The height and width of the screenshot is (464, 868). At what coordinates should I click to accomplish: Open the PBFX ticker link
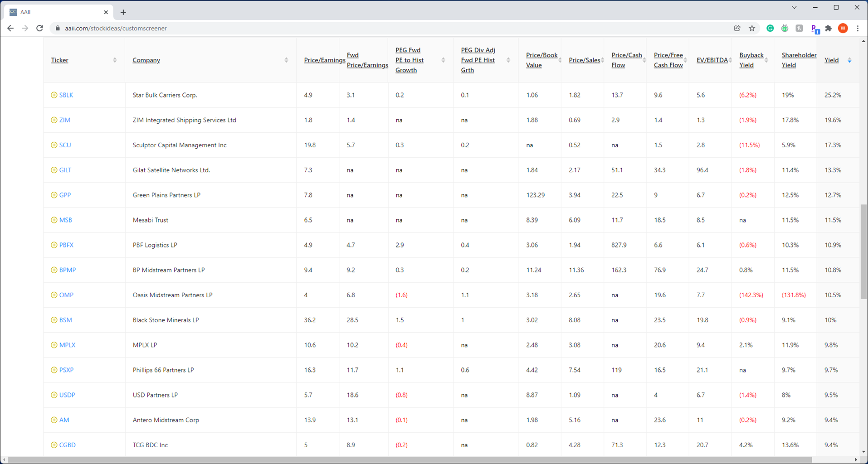pyautogui.click(x=66, y=245)
